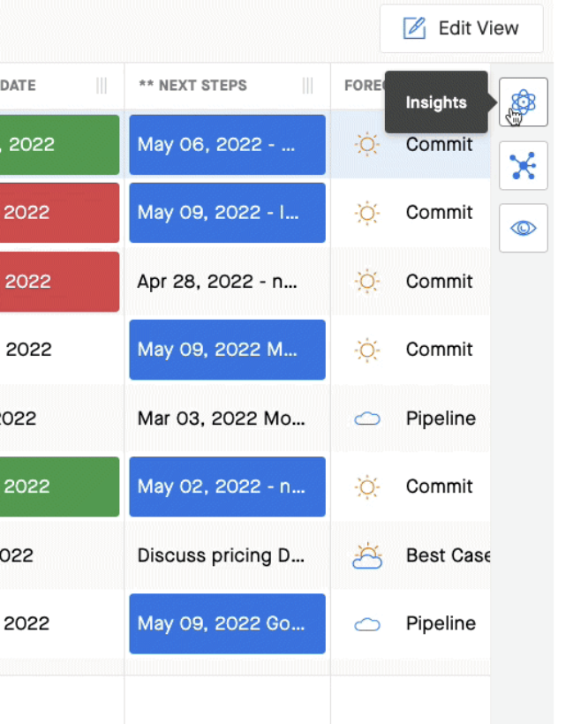Select the May 09, 2022 Go... cell
588x724 pixels.
pos(227,623)
